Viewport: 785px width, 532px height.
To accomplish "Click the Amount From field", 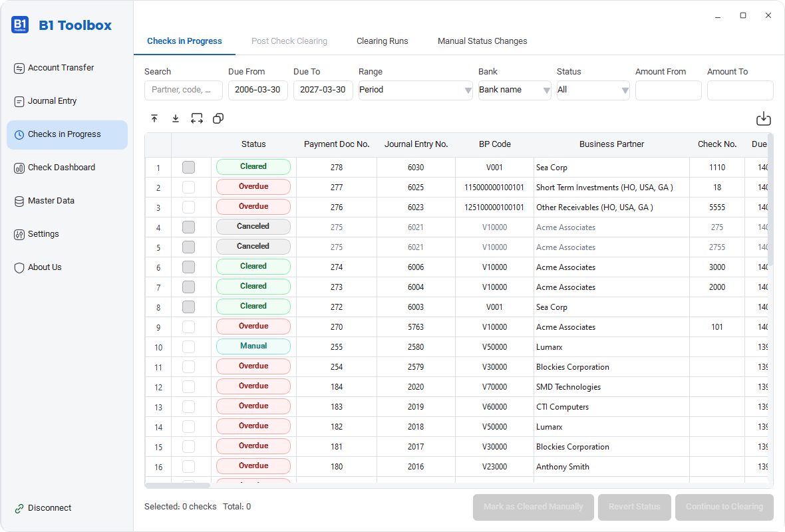I will point(669,90).
